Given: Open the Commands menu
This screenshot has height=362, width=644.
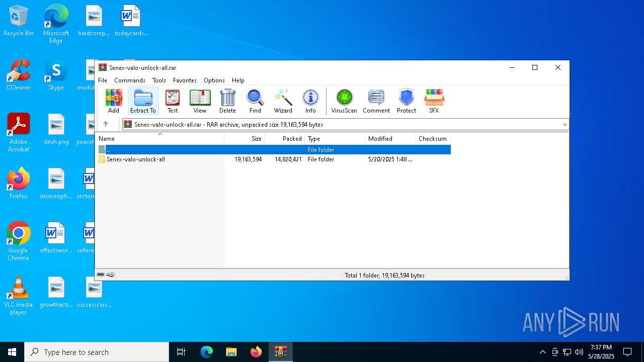Looking at the screenshot, I should [x=130, y=80].
